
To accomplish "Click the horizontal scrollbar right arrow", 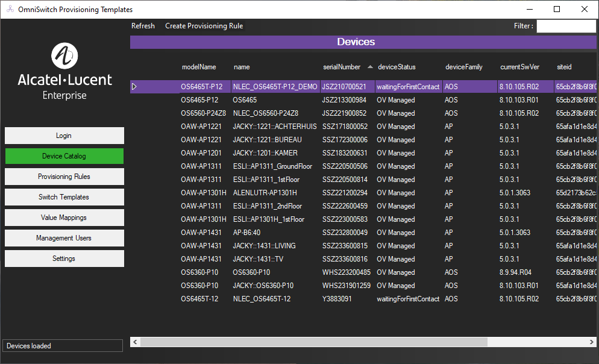I will tap(591, 342).
